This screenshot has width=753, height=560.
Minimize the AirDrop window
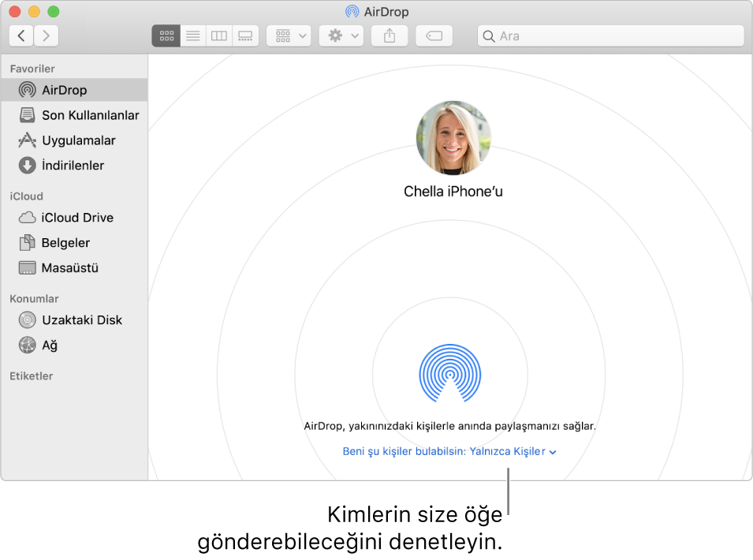(34, 12)
